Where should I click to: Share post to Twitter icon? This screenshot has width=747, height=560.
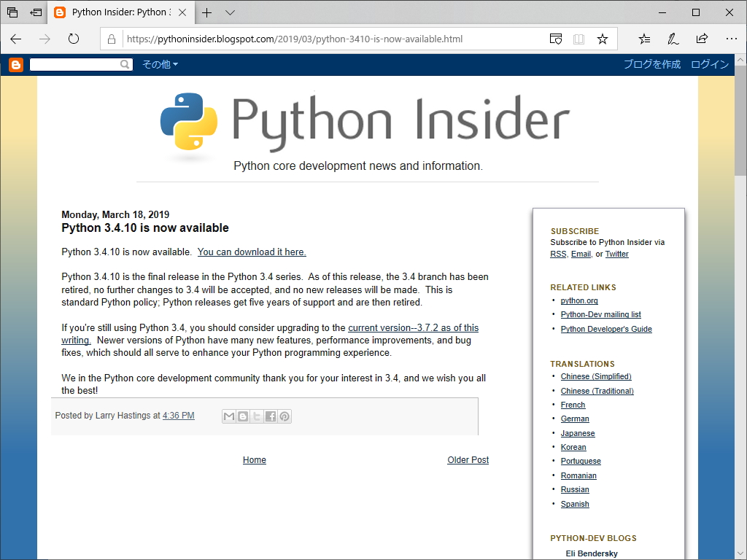coord(257,416)
